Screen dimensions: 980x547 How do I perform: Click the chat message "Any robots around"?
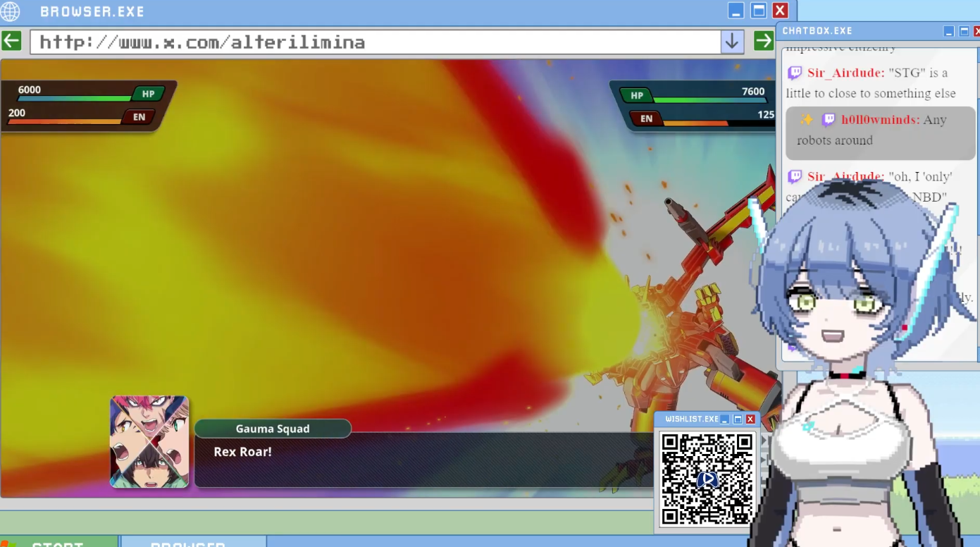872,130
